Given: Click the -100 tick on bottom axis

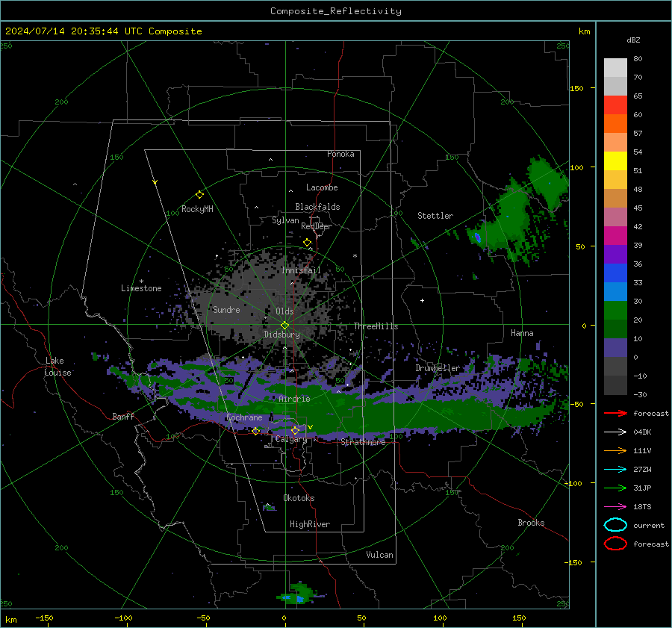Looking at the screenshot, I should click(x=123, y=618).
